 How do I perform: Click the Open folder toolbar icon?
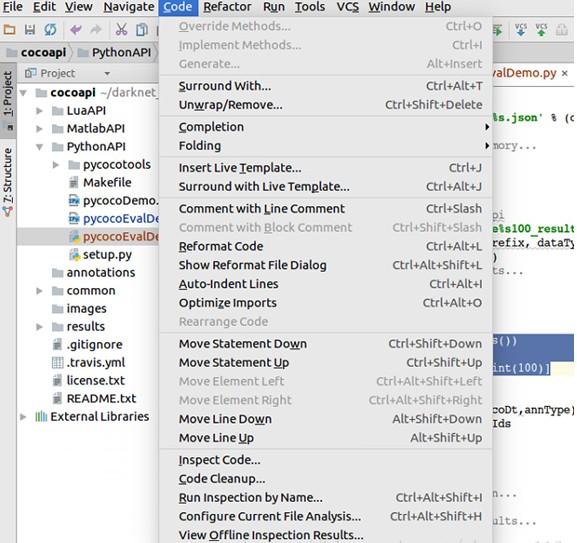pyautogui.click(x=10, y=29)
